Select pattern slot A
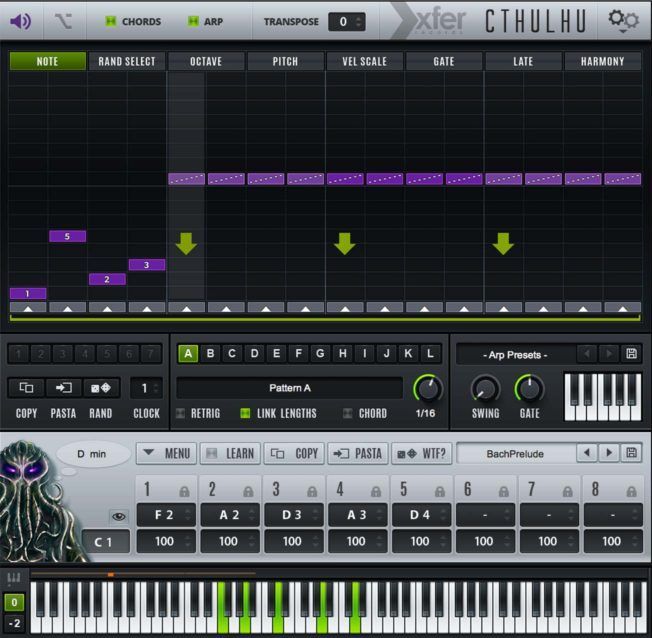Viewport: 652px width, 638px height. point(188,354)
